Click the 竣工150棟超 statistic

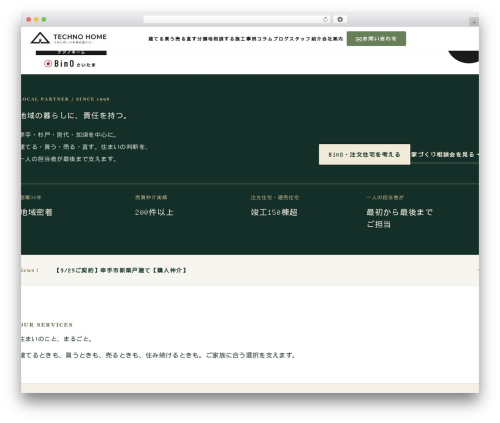(x=274, y=212)
